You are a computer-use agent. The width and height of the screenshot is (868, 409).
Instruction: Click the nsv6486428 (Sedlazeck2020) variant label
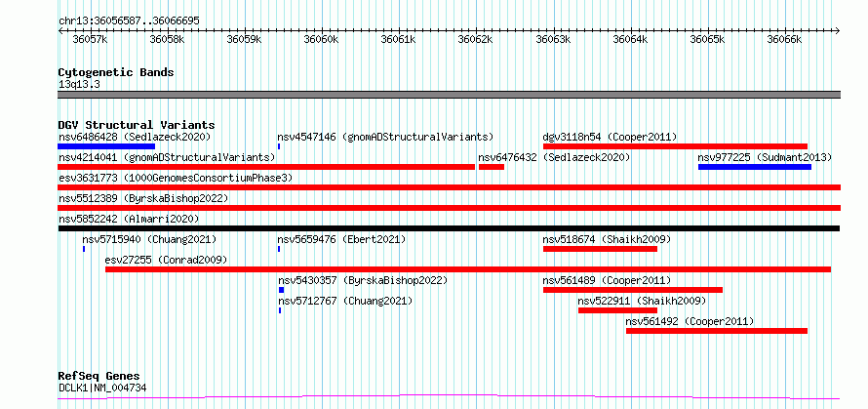tap(135, 137)
